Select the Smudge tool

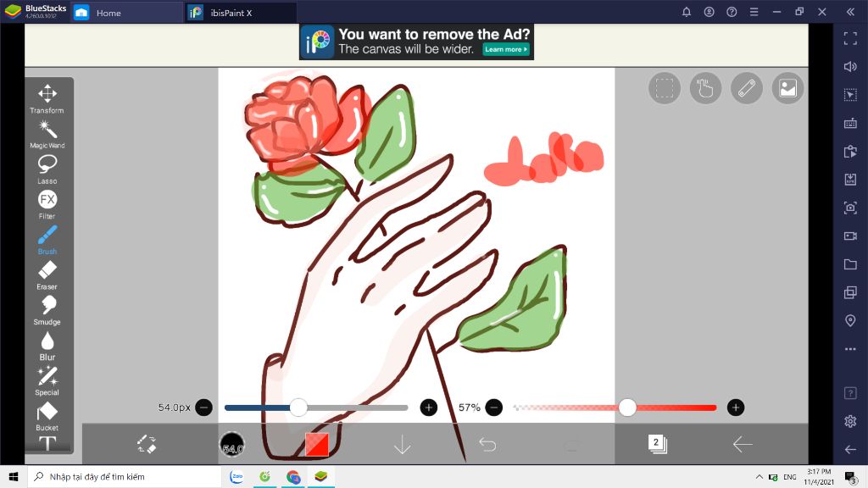point(47,310)
